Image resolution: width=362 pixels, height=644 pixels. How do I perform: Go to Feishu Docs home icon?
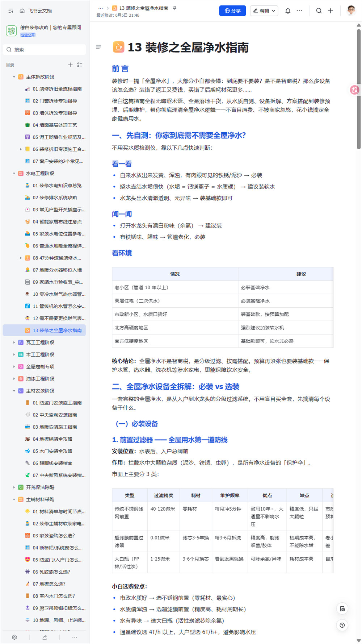22,11
